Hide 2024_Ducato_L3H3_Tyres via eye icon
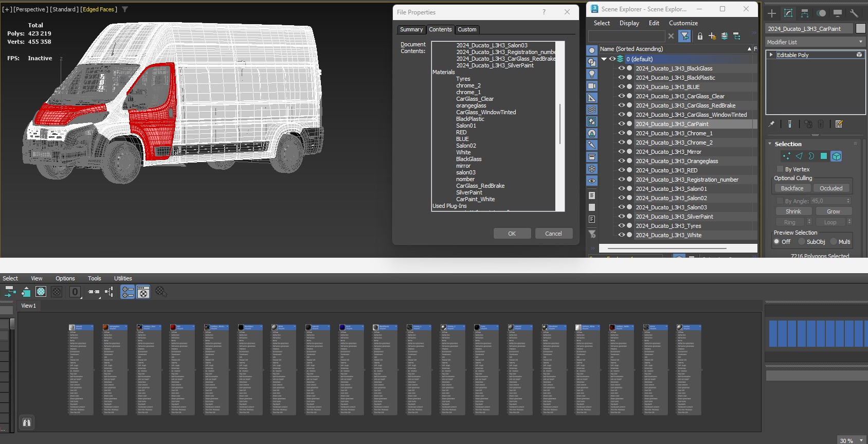The image size is (868, 444). point(621,226)
